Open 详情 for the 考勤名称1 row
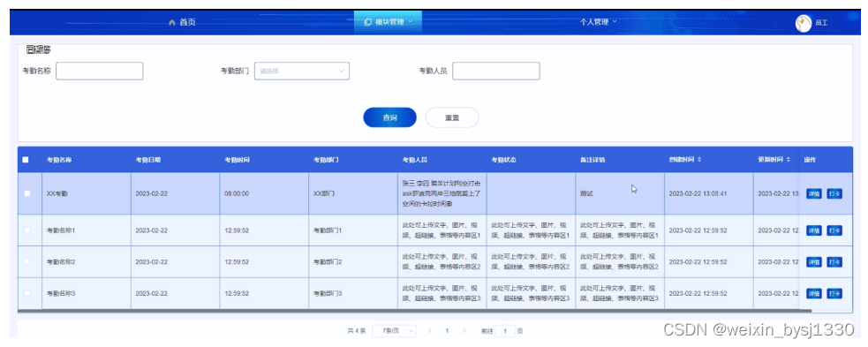Image resolution: width=868 pixels, height=347 pixels. (814, 230)
